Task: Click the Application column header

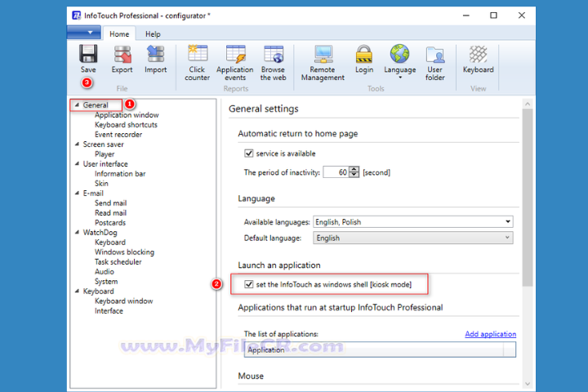Action: click(374, 350)
